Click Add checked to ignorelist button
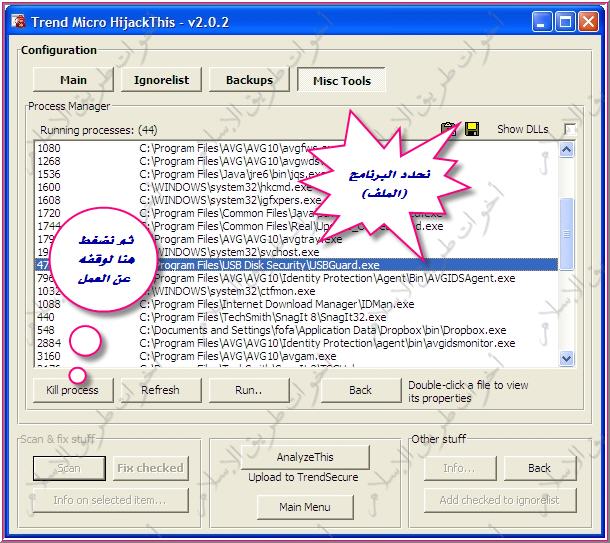 click(x=500, y=500)
